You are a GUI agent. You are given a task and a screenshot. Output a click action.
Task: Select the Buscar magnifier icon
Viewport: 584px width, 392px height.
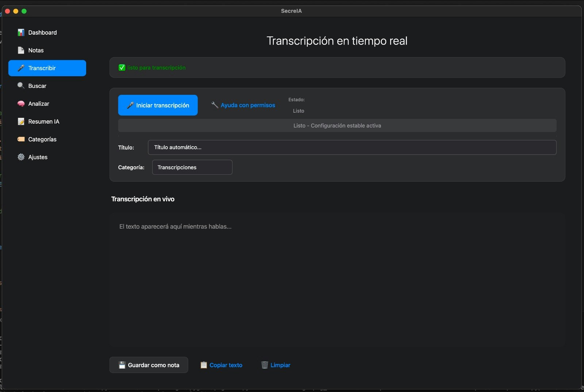[21, 86]
